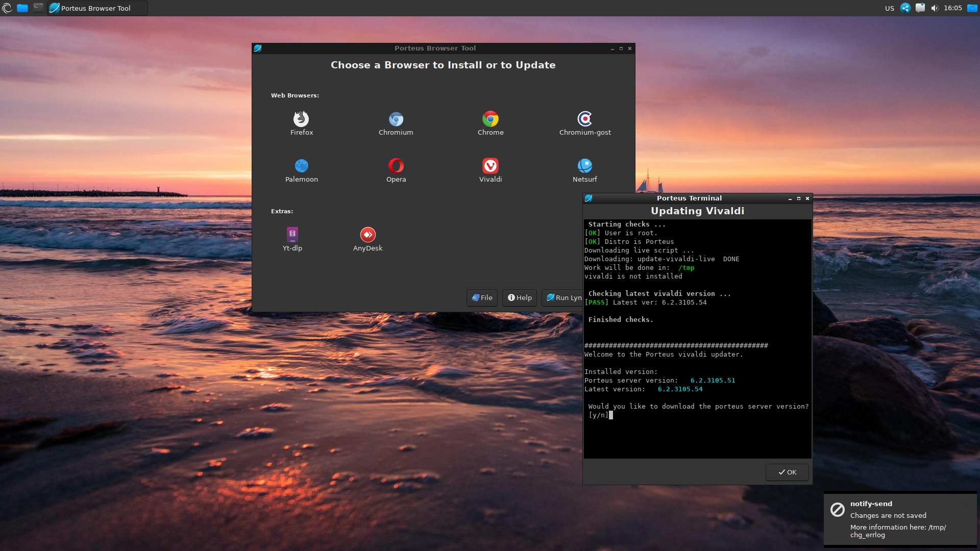Open the File button in Browser Tool
Image resolution: width=980 pixels, height=551 pixels.
click(482, 297)
